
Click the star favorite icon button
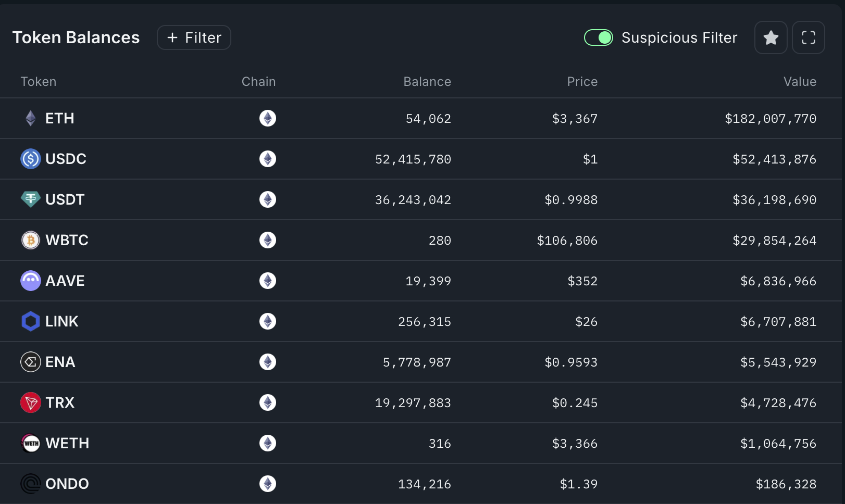[771, 37]
